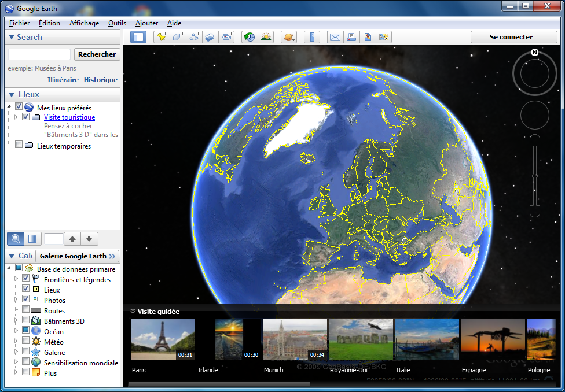Click the tour strip horizontal scrollbar
This screenshot has height=392, width=565.
point(219,384)
